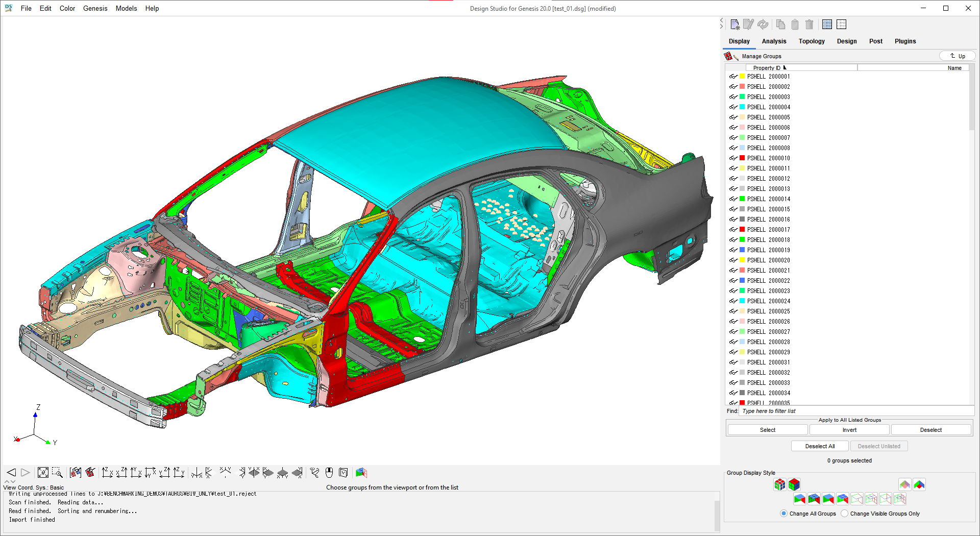This screenshot has height=536, width=980.
Task: Switch to the Post tab
Action: (876, 41)
